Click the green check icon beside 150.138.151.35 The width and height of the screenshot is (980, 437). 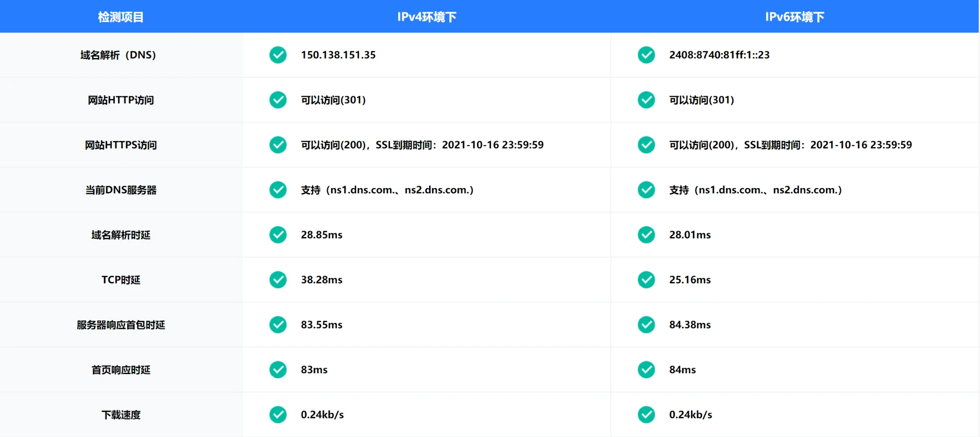(278, 55)
